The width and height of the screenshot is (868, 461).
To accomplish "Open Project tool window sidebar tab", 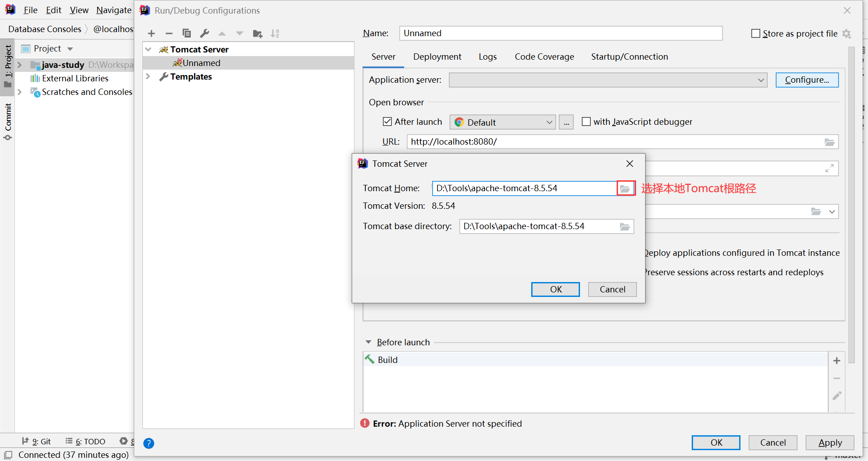I will [x=8, y=67].
